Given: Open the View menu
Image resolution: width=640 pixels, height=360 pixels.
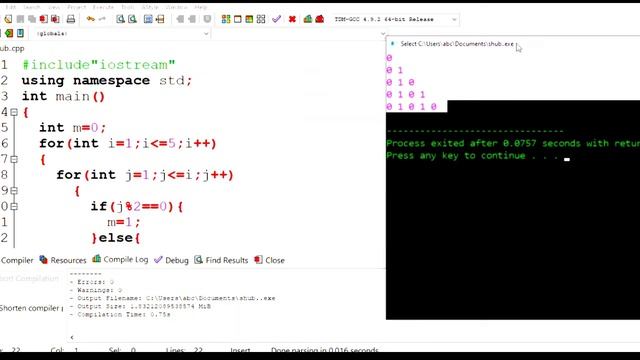Looking at the screenshot, I should click(53, 7).
